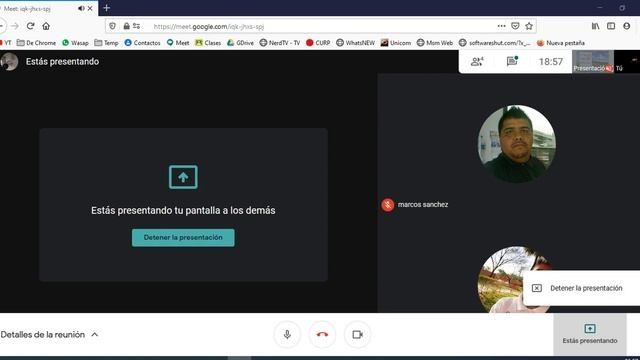Open WhatsNEW bookmark
Viewport: 640px width, 360px height.
point(356,42)
